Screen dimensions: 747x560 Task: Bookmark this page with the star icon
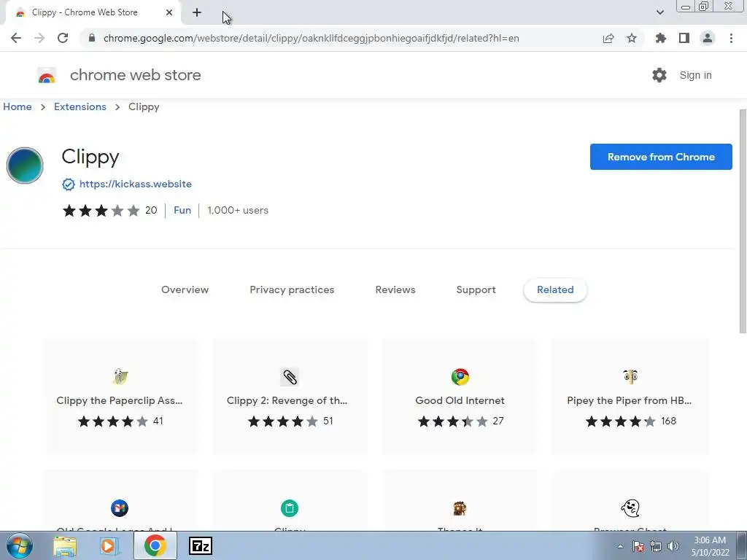[632, 38]
